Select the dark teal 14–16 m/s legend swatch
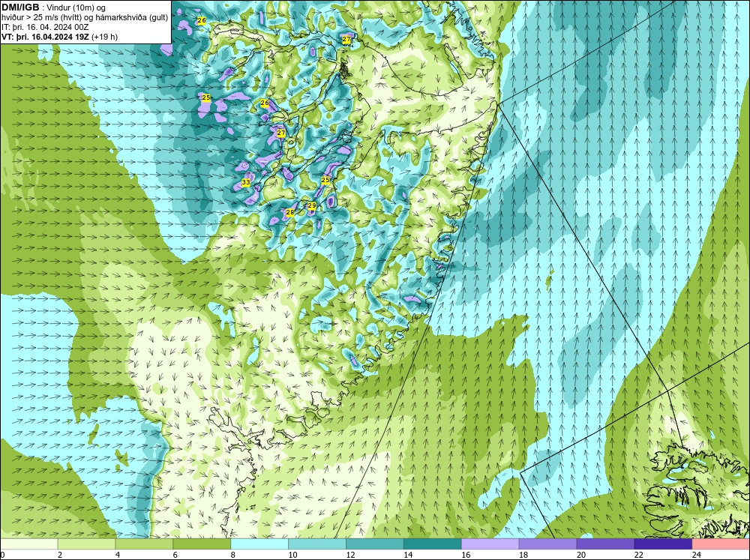The height and width of the screenshot is (560, 750). (433, 544)
